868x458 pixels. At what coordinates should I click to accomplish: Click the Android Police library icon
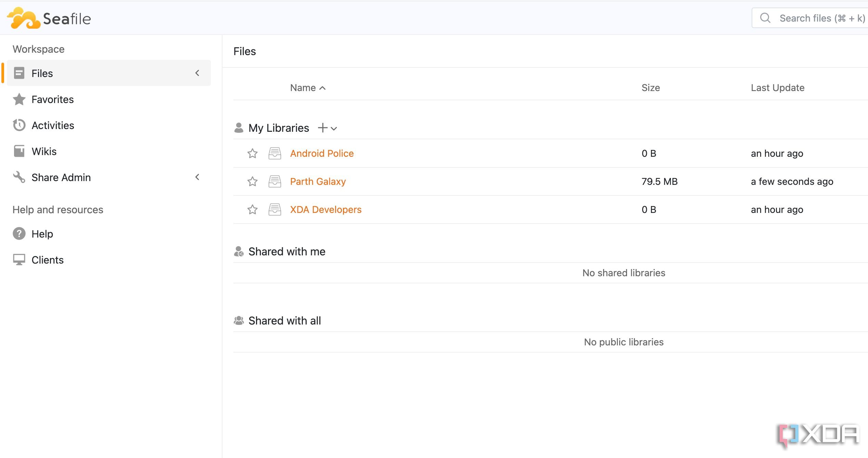coord(275,153)
